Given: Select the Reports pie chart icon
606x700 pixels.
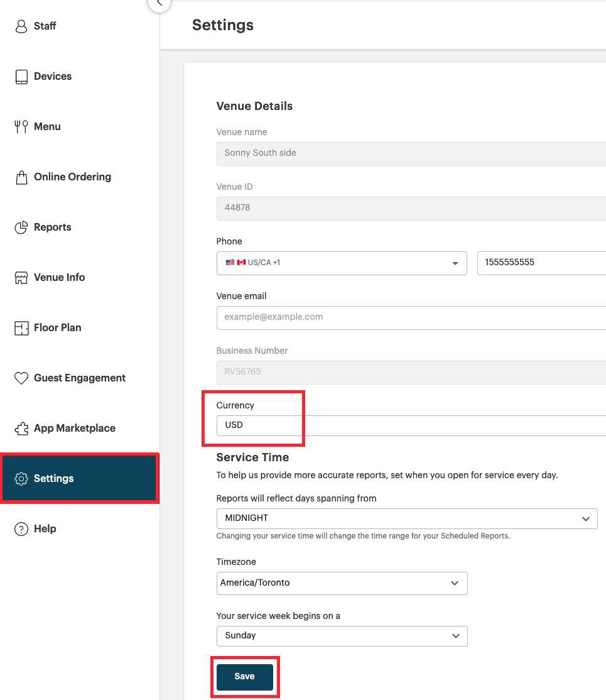Looking at the screenshot, I should pyautogui.click(x=22, y=227).
